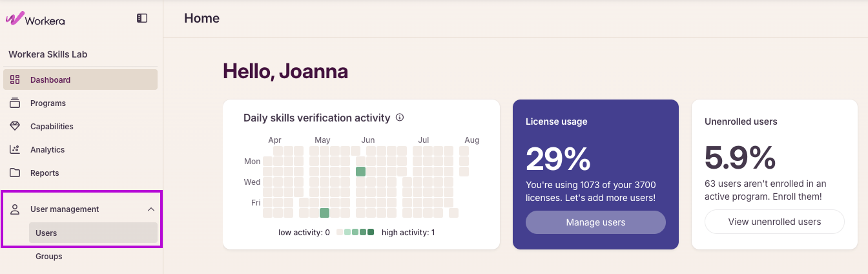This screenshot has height=274, width=868.
Task: Click the Capabilities diamond icon
Action: click(15, 127)
